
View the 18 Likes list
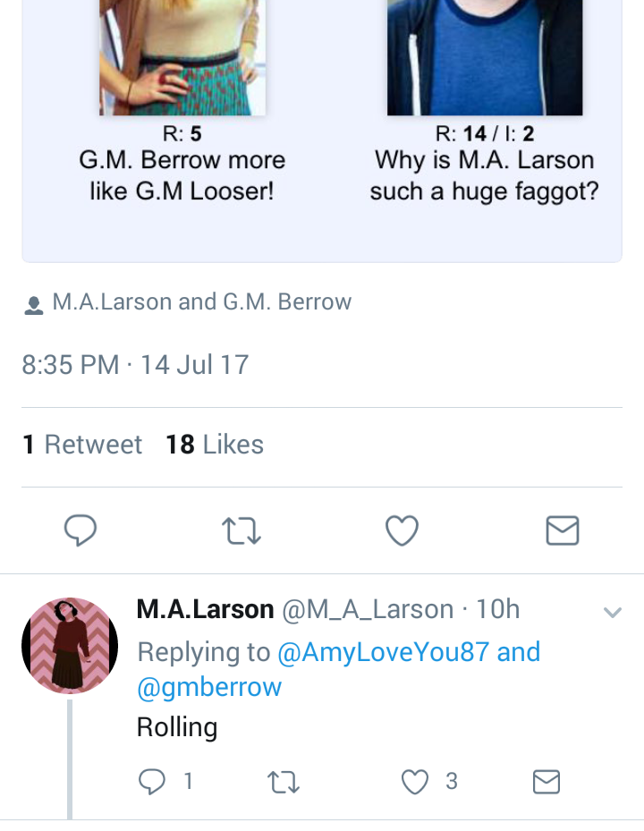tap(215, 444)
